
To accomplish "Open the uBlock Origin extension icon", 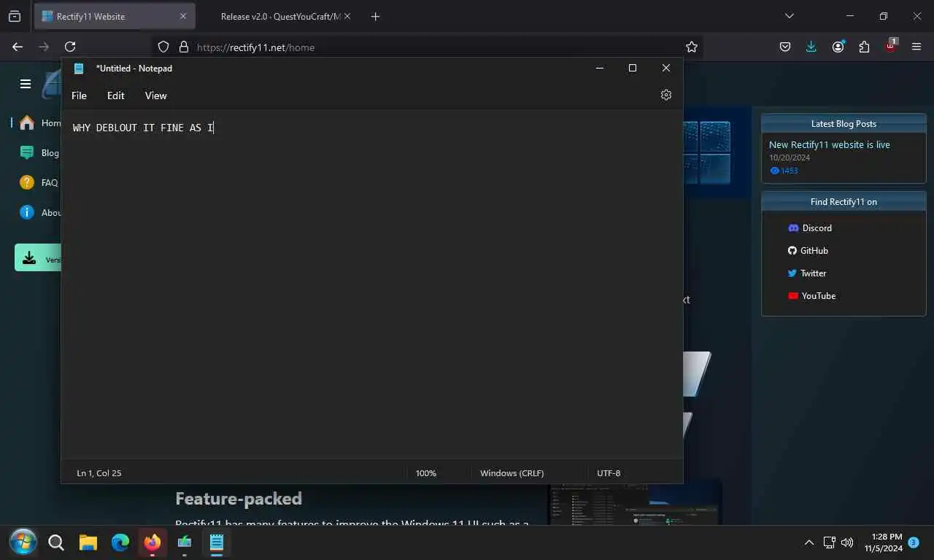I will (891, 45).
